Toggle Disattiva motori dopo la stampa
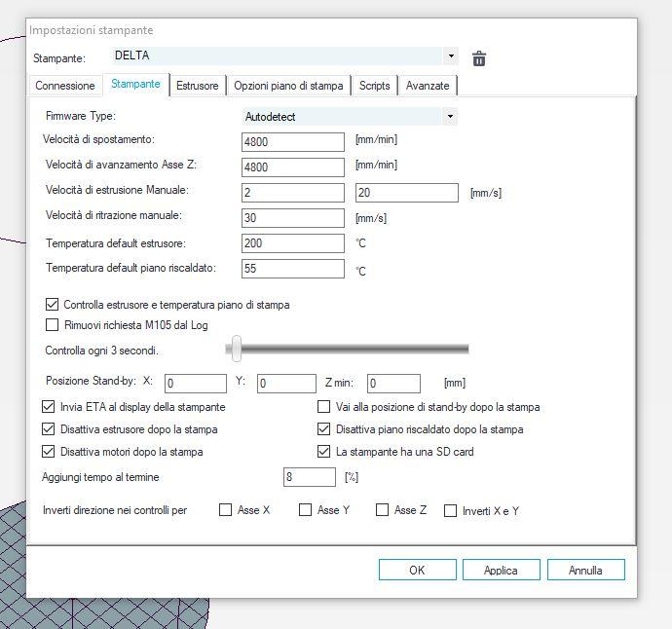 point(48,451)
